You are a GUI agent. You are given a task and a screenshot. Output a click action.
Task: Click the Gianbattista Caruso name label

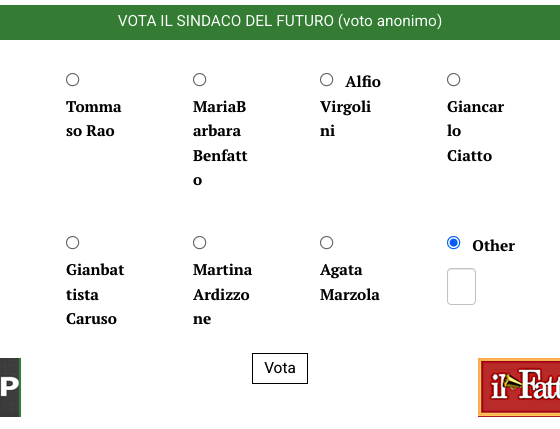(95, 294)
